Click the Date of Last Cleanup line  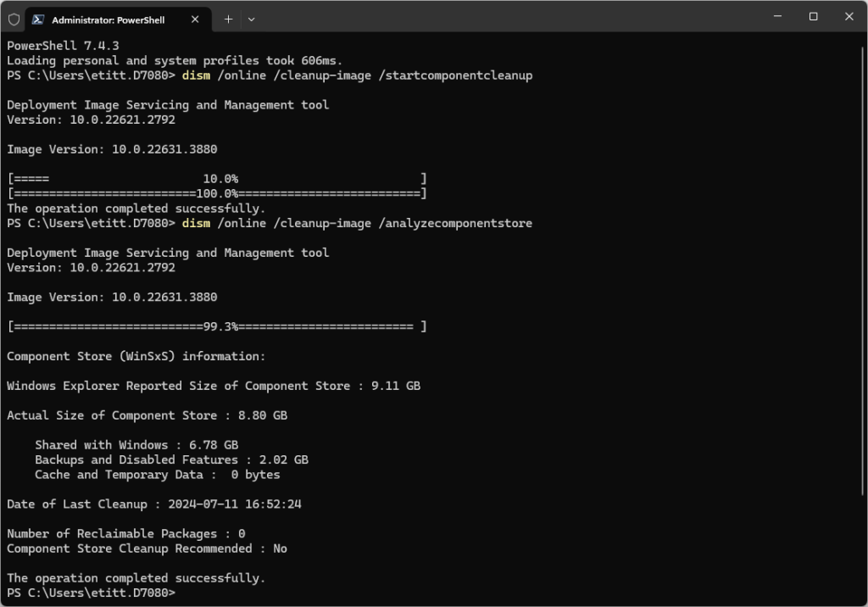[x=153, y=504]
